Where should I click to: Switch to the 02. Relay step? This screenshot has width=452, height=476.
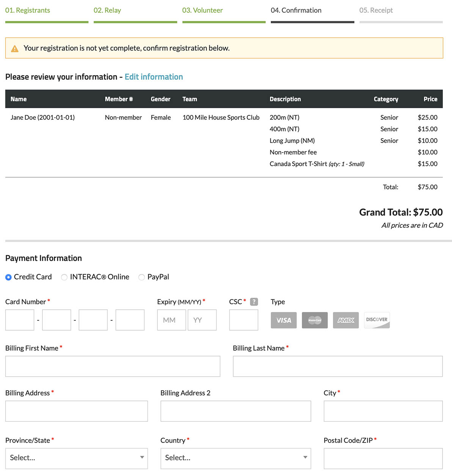107,10
